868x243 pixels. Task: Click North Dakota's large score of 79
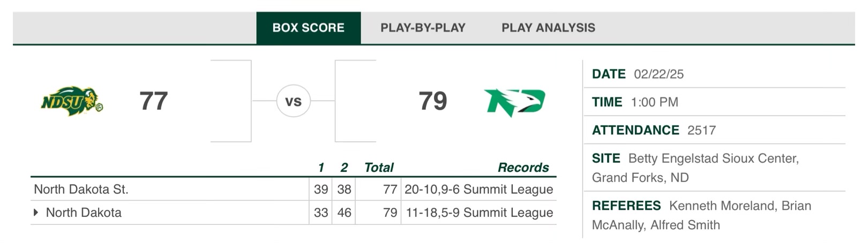pos(432,101)
